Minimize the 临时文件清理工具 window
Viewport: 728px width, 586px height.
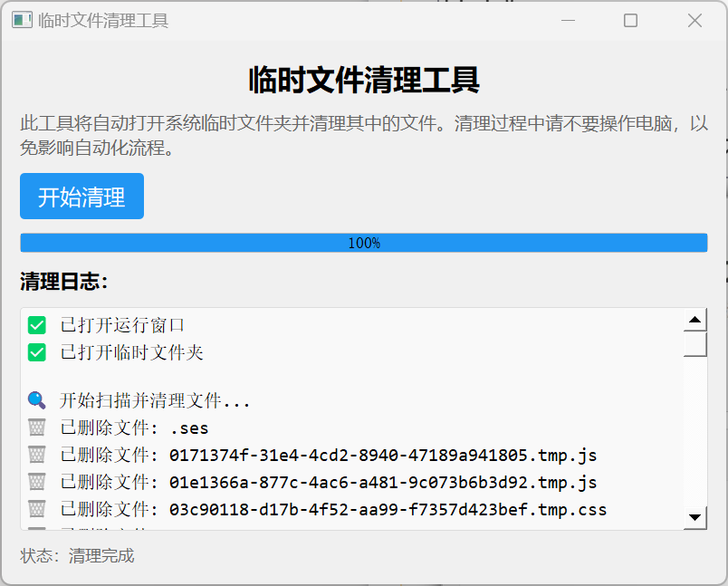coord(567,19)
